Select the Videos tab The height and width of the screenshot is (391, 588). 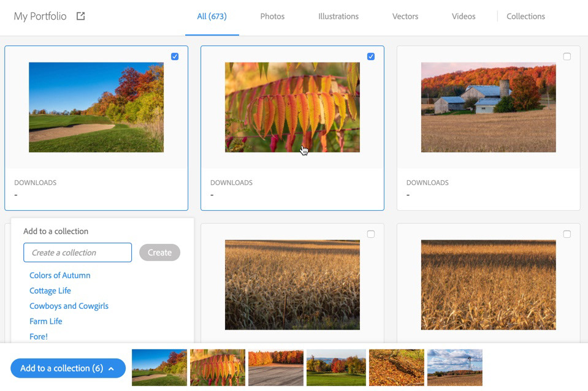464,17
